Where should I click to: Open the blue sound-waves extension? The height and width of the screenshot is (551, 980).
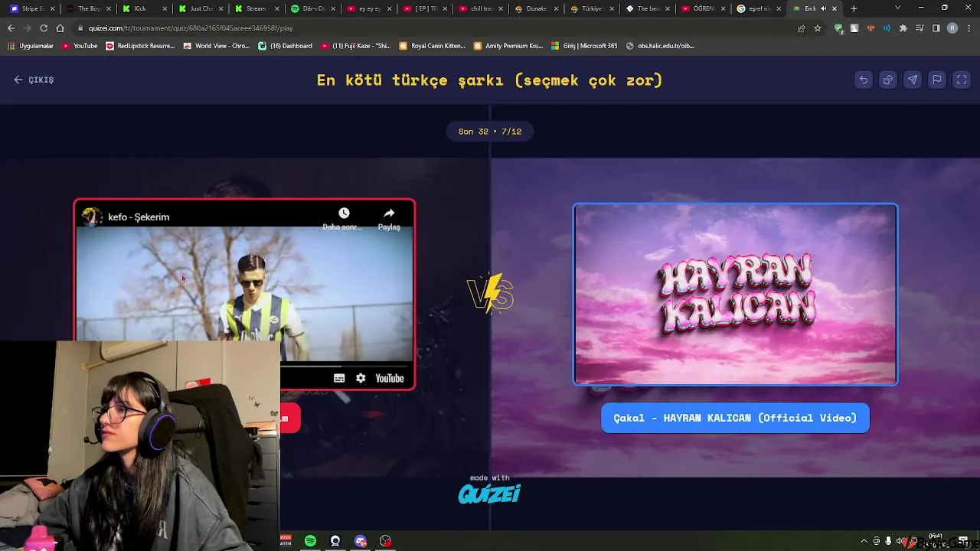(x=887, y=28)
